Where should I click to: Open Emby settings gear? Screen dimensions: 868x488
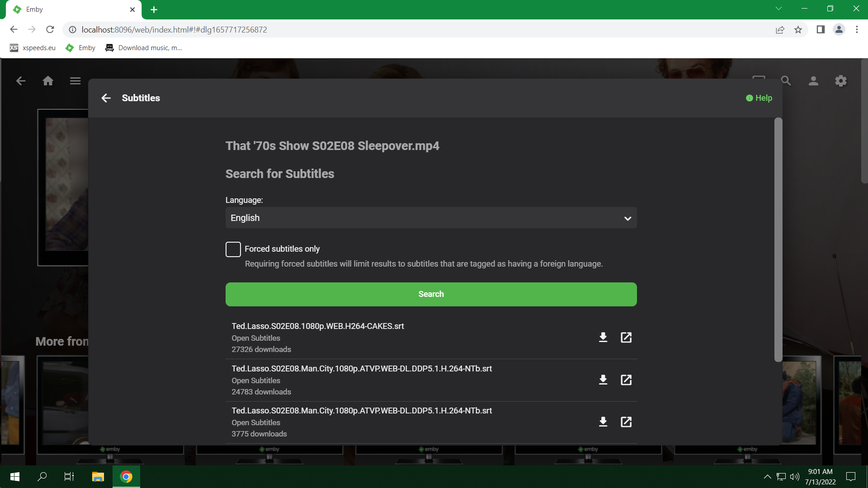coord(840,81)
